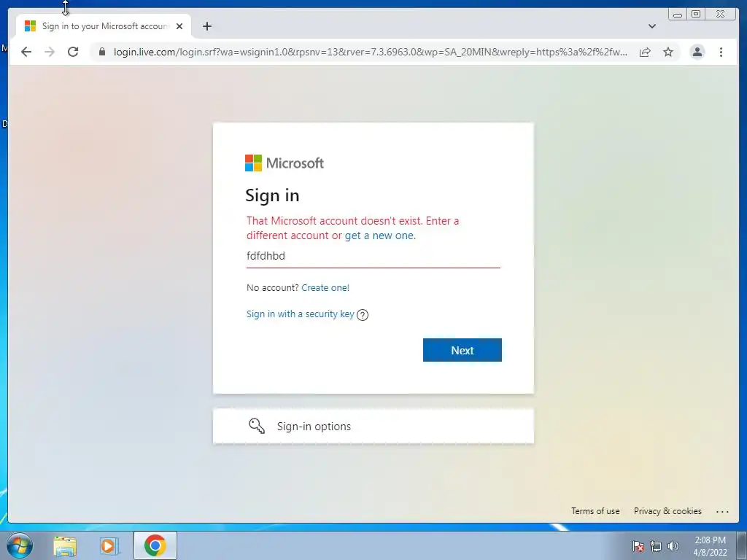This screenshot has width=747, height=560.
Task: Open the Windows Start orb
Action: click(20, 545)
